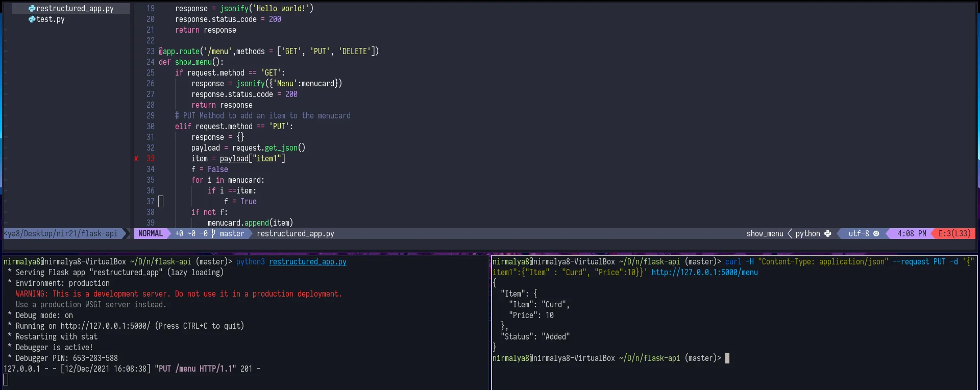This screenshot has height=390, width=980.
Task: Open restructured_app.py in the file tree
Action: (75, 9)
